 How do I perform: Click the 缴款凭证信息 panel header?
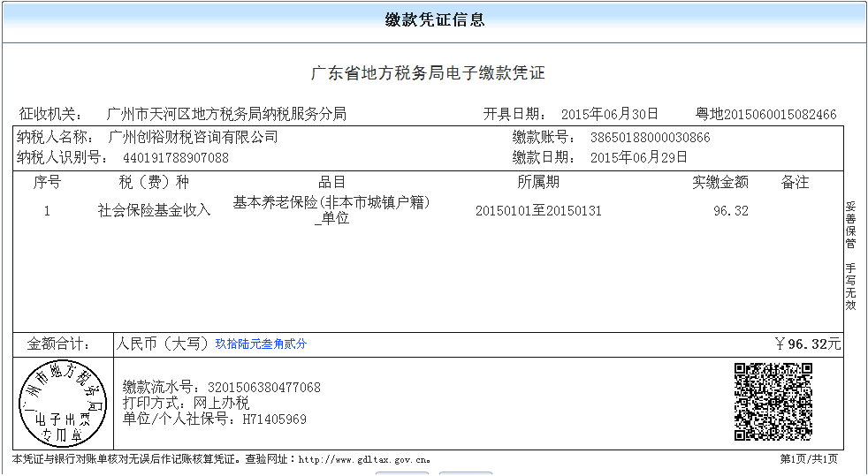[x=434, y=20]
